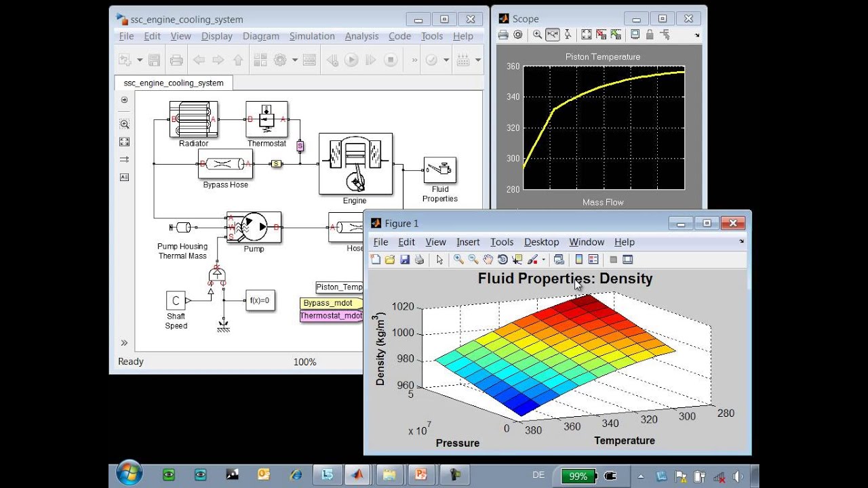The width and height of the screenshot is (868, 488).
Task: Open the Simulink Code menu
Action: pyautogui.click(x=400, y=37)
